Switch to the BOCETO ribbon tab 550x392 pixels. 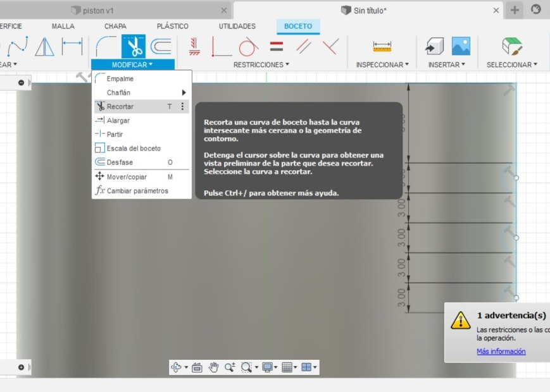click(x=298, y=27)
